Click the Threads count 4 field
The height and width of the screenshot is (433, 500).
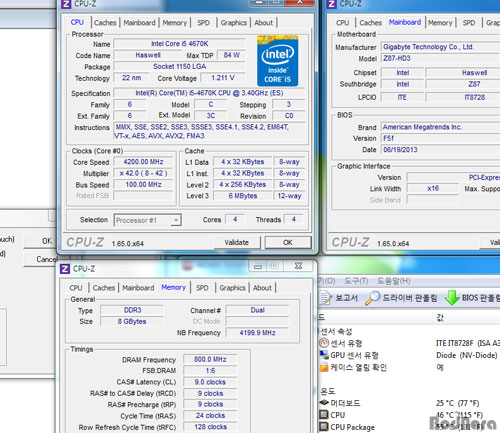click(293, 219)
